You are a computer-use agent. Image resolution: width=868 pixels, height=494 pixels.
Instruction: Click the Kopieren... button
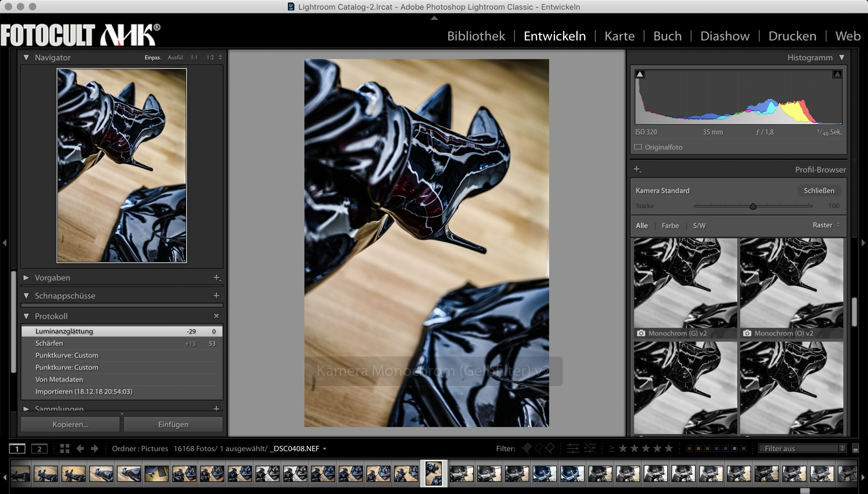(x=70, y=424)
